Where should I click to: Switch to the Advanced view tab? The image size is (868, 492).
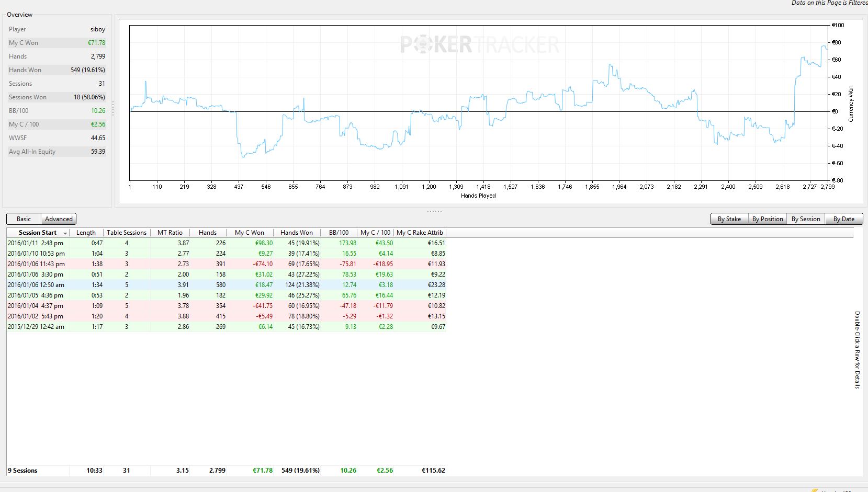[x=59, y=219]
